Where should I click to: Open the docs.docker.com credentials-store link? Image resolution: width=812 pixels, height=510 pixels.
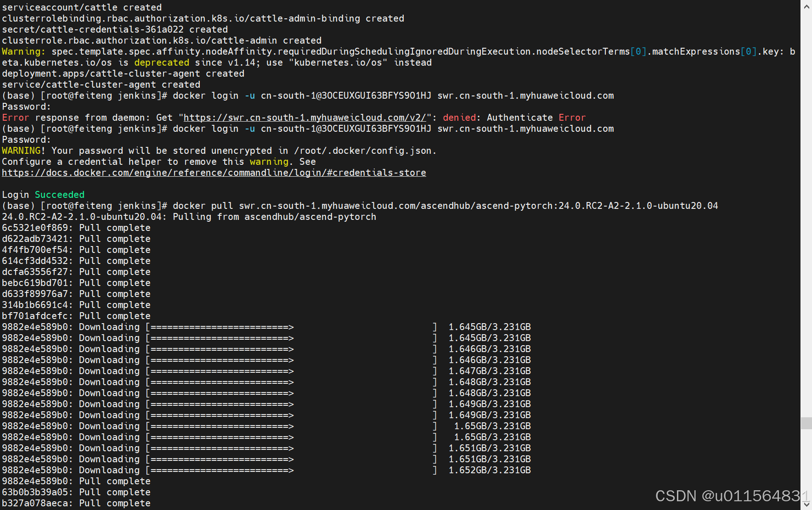tap(214, 173)
